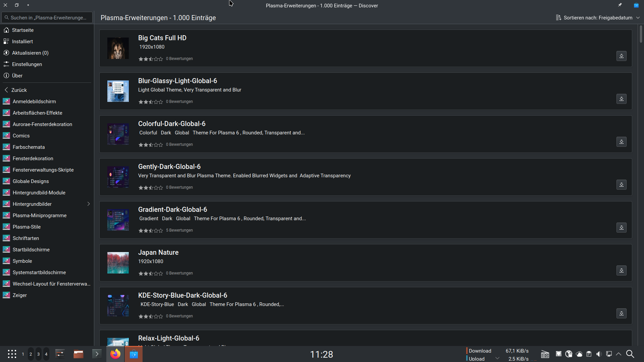This screenshot has width=644, height=362.
Task: Open volume control in system tray
Action: pos(599,354)
